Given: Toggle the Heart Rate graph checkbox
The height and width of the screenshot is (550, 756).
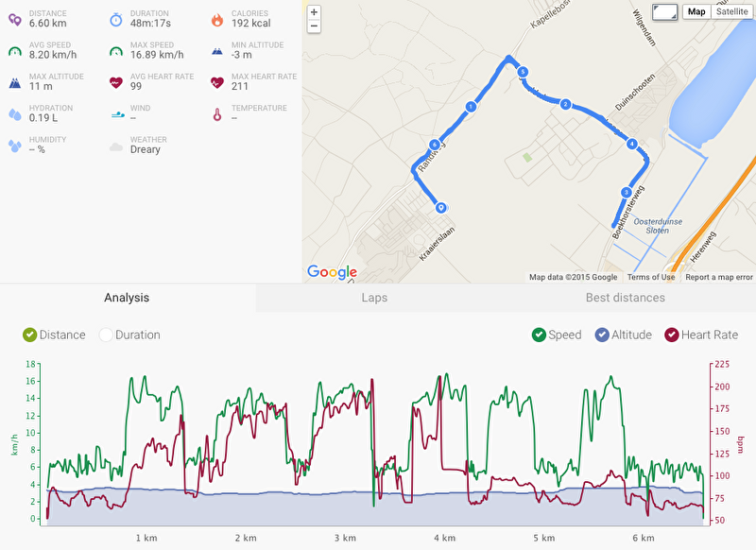Looking at the screenshot, I should click(x=672, y=335).
